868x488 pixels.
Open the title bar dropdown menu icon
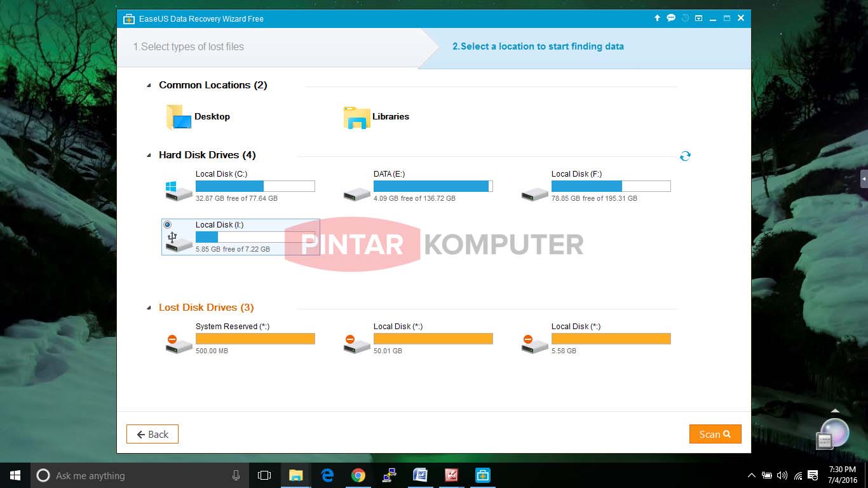[x=698, y=18]
